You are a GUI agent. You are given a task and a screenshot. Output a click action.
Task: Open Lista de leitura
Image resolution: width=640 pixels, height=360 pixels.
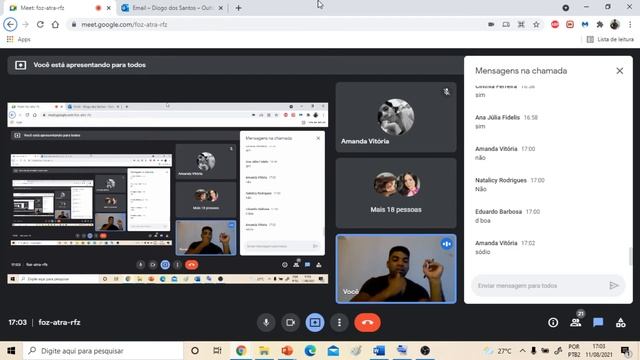[610, 39]
